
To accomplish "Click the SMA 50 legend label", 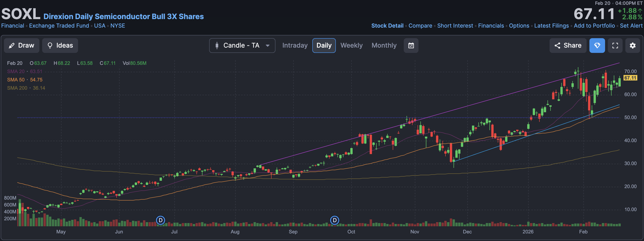I will [x=16, y=80].
